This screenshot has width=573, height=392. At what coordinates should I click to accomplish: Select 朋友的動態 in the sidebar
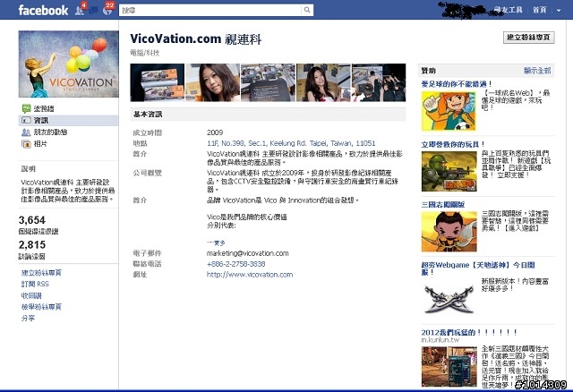click(50, 132)
